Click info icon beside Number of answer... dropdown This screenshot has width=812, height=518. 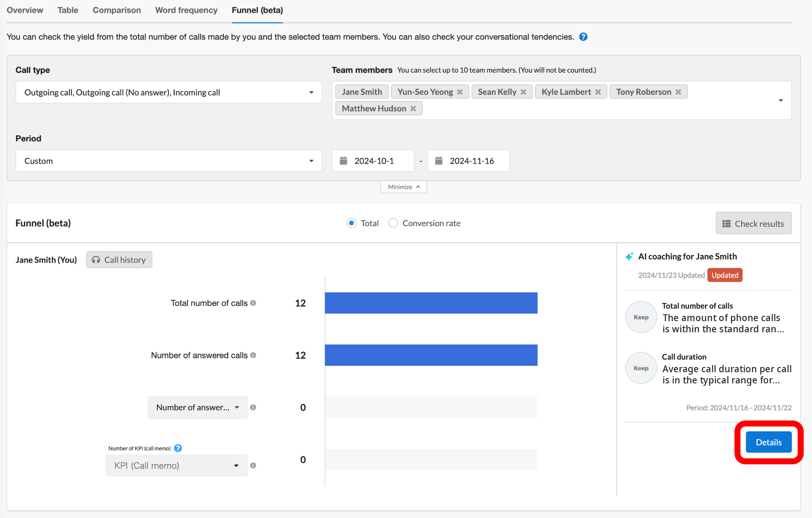tap(253, 407)
